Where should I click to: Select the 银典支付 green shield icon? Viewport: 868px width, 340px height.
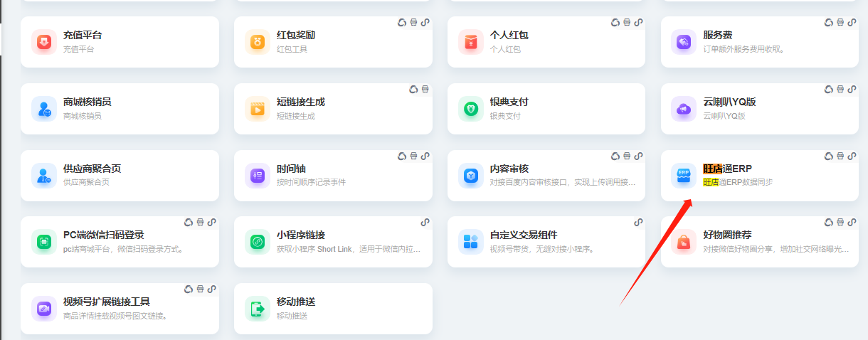470,109
